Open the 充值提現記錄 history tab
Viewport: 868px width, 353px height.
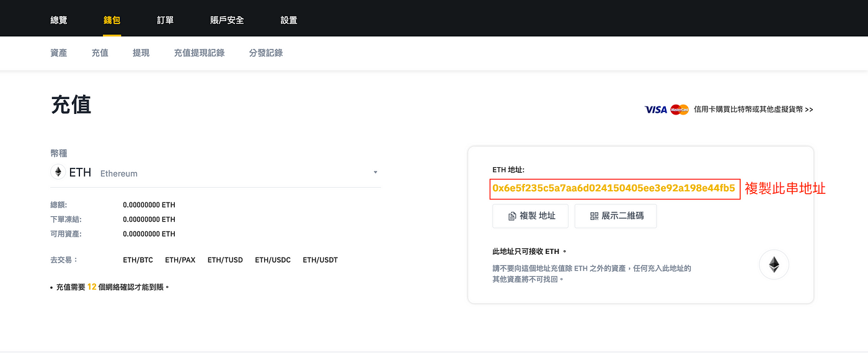click(x=199, y=53)
